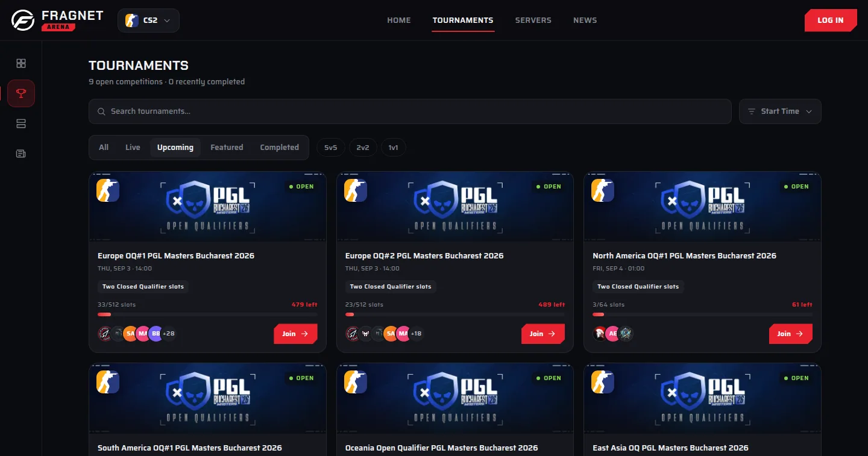Screen dimensions: 868x456
Task: Click the +28 more teams badge on Europe OQ#1
Action: pos(169,334)
